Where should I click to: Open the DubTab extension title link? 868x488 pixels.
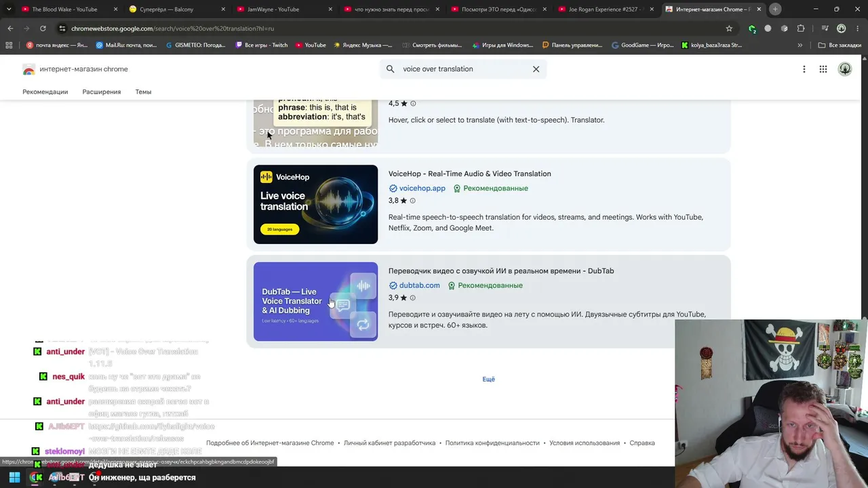(x=501, y=271)
